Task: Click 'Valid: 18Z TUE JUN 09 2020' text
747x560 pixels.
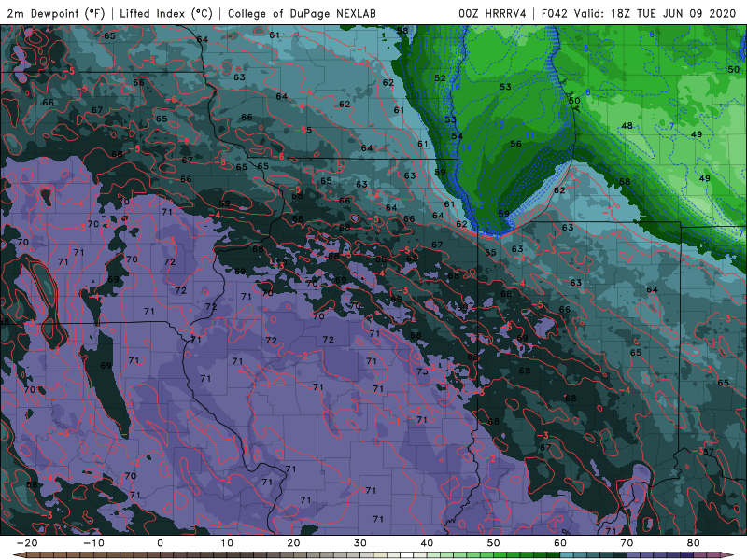Action: (x=655, y=13)
